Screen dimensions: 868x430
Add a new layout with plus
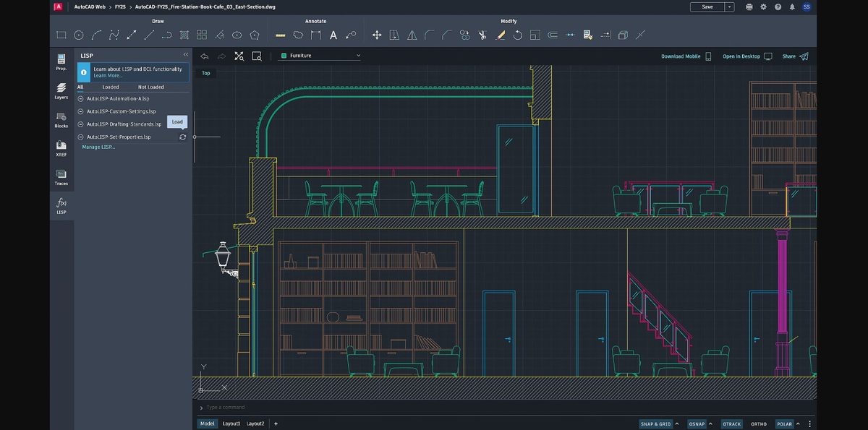[276, 423]
